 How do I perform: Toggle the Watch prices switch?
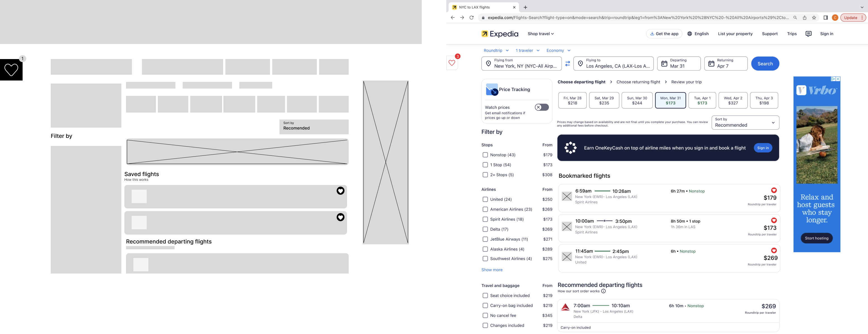(x=541, y=108)
